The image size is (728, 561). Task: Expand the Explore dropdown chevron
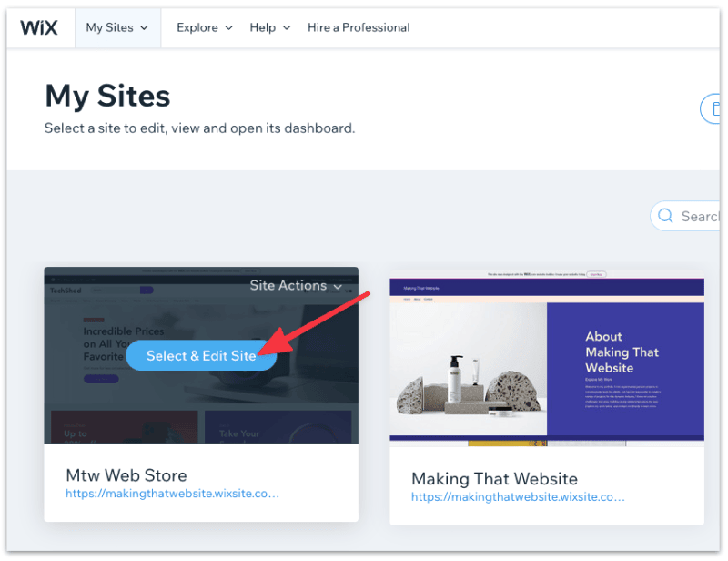[x=227, y=27]
